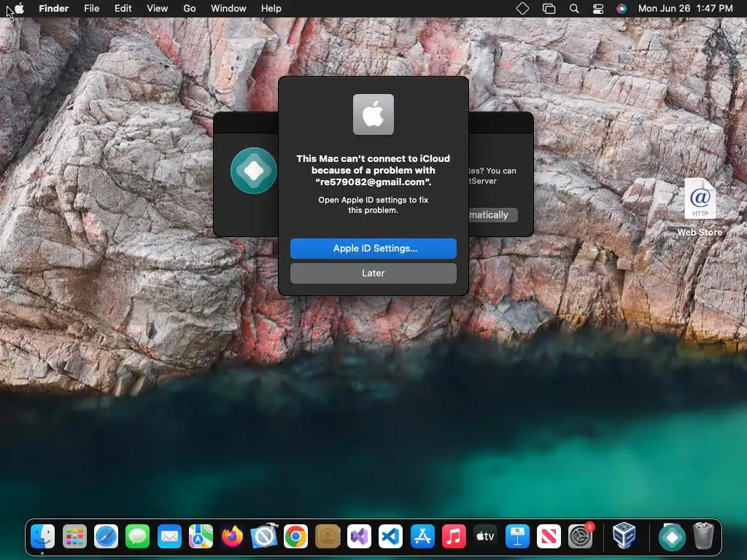Image resolution: width=747 pixels, height=560 pixels.
Task: Open the Help menu
Action: click(271, 9)
